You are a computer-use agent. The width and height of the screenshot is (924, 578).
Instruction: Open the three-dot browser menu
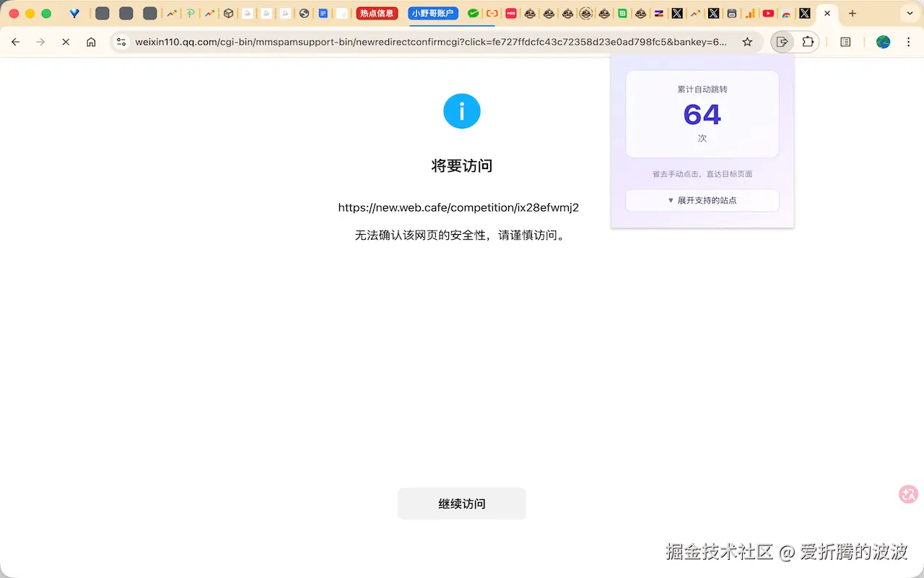pos(909,42)
